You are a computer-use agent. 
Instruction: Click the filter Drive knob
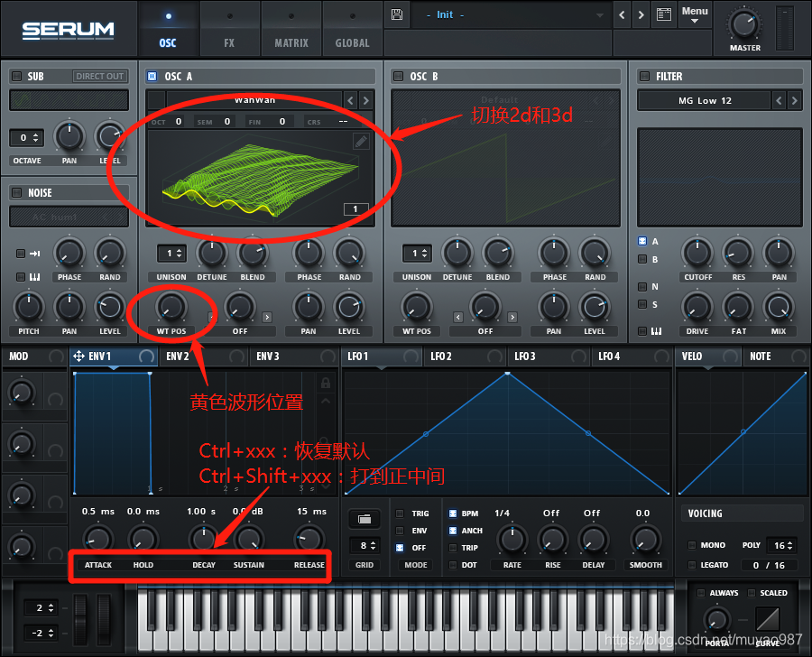coord(697,307)
